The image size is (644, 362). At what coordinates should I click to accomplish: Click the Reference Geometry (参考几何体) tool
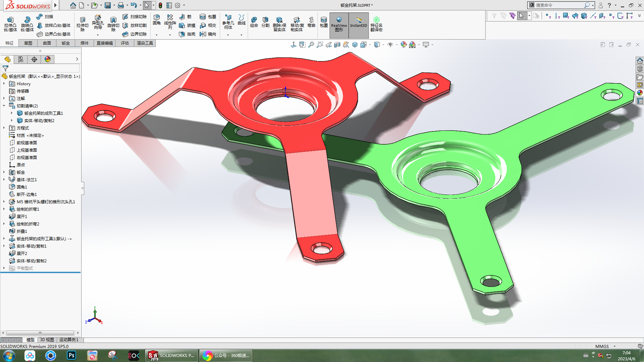pos(228,22)
